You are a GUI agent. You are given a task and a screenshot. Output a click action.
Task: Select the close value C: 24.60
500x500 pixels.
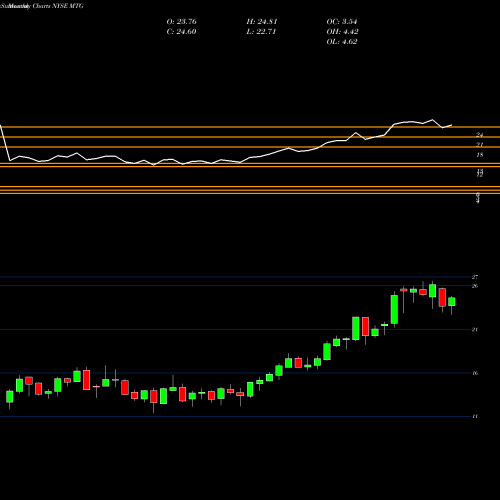pos(181,32)
